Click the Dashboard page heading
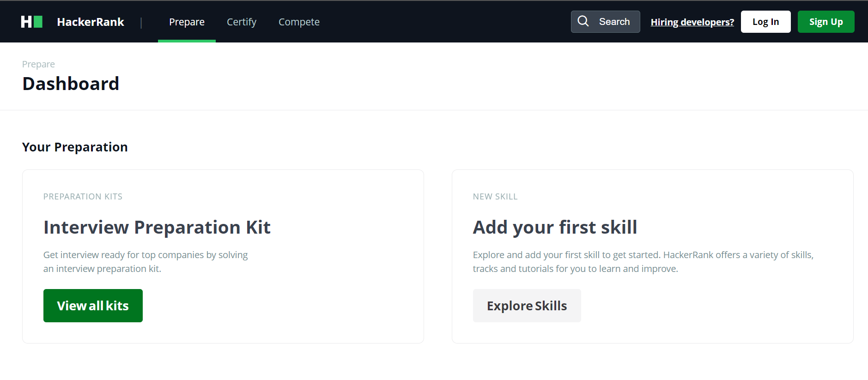 coord(71,84)
